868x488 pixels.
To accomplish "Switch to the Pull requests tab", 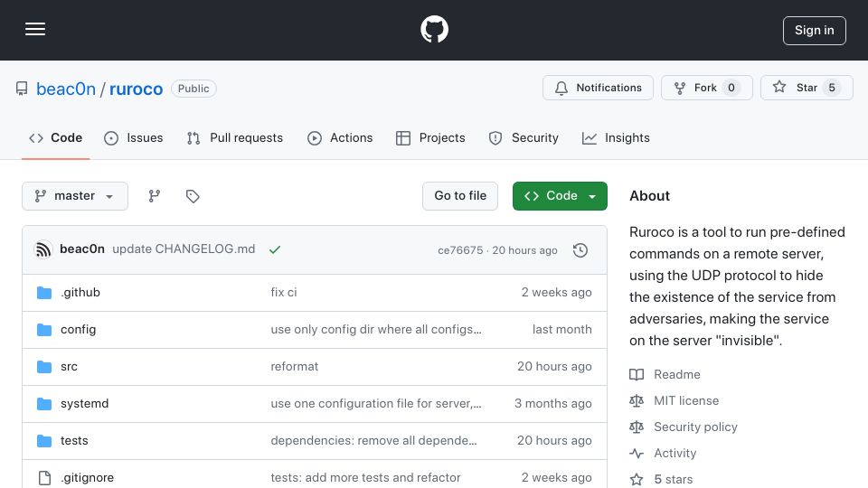I will 235,137.
